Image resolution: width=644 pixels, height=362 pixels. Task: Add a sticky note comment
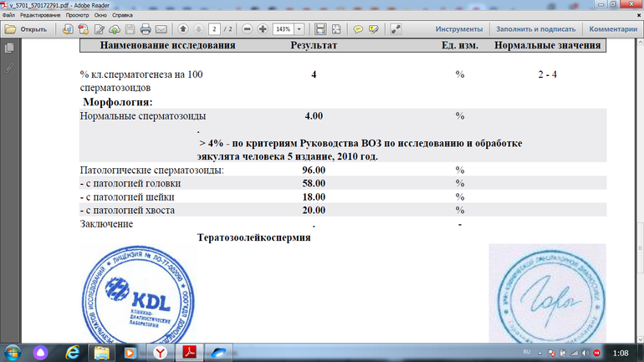(x=358, y=29)
